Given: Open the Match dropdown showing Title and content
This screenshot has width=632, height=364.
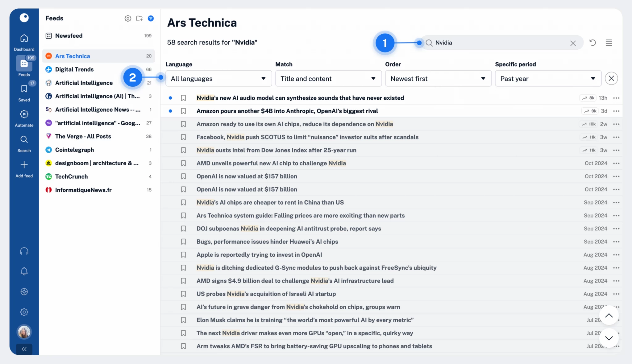Looking at the screenshot, I should point(328,79).
